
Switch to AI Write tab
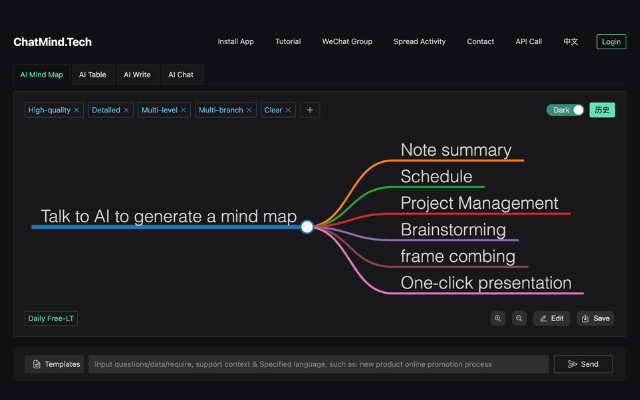(x=137, y=75)
